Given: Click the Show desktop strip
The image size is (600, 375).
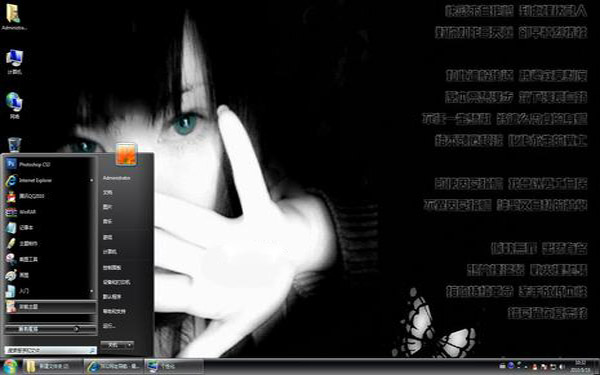Looking at the screenshot, I should click(596, 367).
